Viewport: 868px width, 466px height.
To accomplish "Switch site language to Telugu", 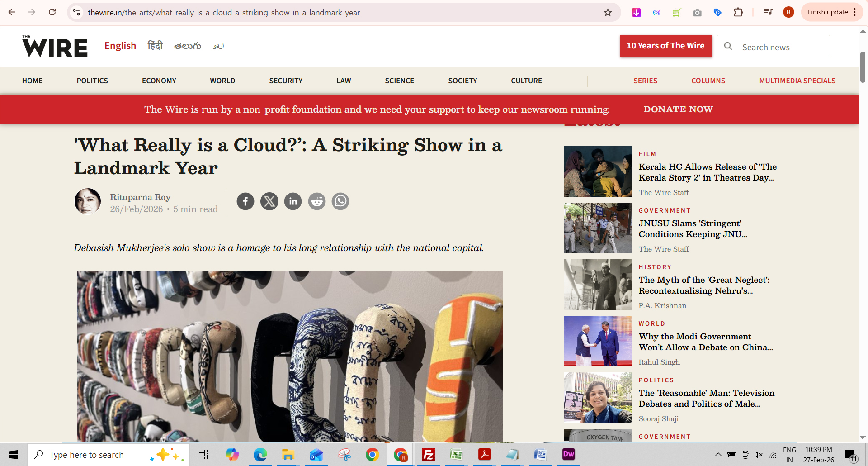I will tap(188, 46).
